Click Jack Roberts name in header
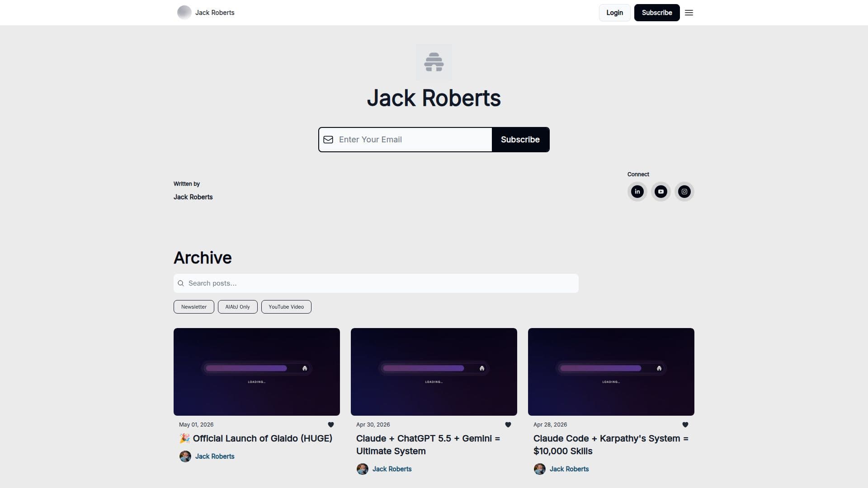Image resolution: width=868 pixels, height=488 pixels. [x=215, y=13]
